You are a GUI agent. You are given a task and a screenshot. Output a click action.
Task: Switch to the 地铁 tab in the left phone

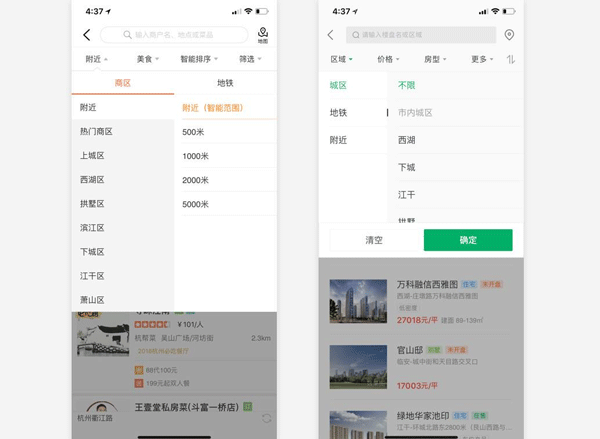(x=225, y=83)
